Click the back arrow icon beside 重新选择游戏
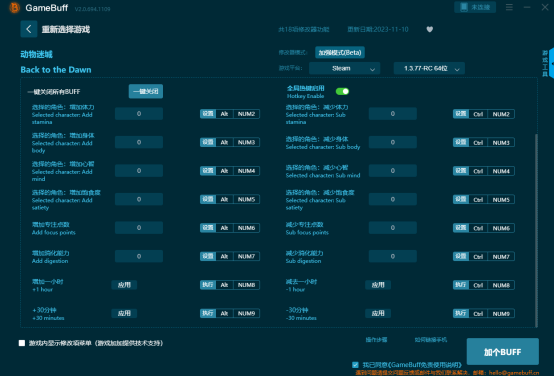 29,29
